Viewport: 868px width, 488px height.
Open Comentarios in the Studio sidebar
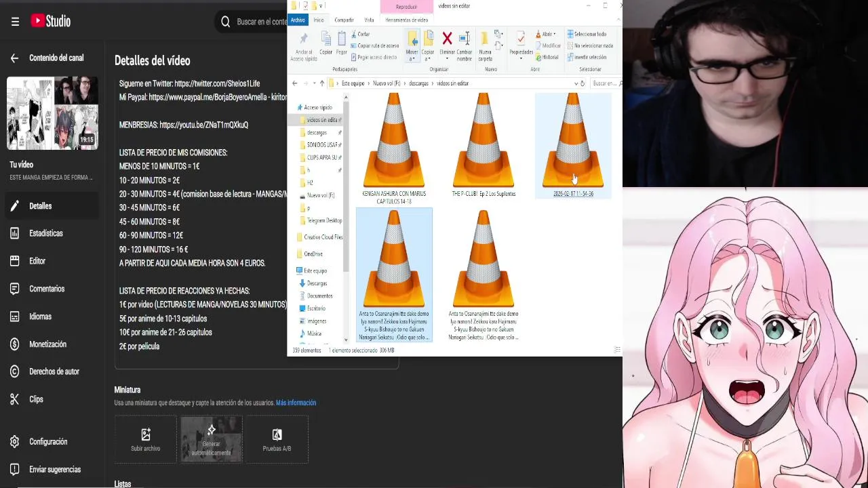pos(52,289)
